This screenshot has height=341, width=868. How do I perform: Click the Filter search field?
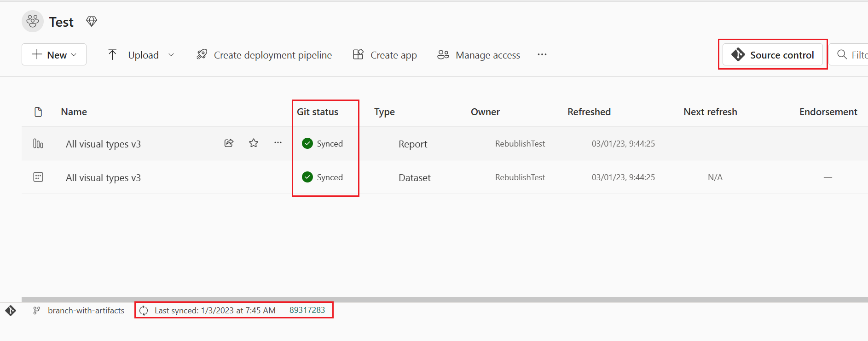tap(855, 55)
